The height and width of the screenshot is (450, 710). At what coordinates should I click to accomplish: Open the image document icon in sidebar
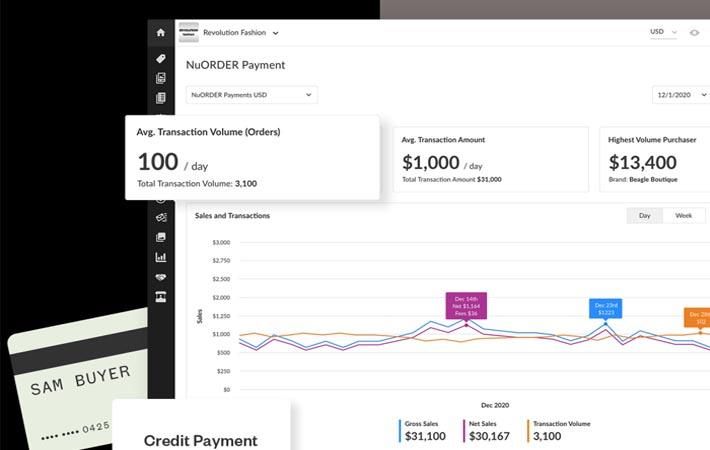(x=161, y=78)
